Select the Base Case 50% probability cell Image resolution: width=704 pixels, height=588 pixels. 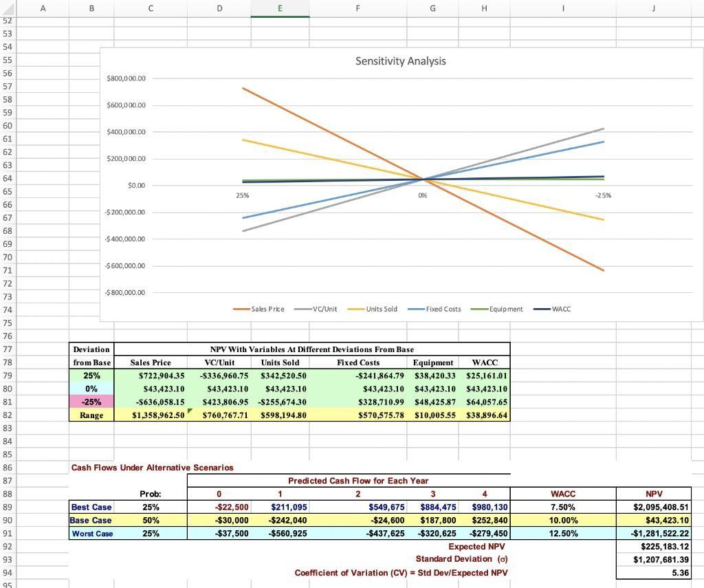[x=151, y=520]
